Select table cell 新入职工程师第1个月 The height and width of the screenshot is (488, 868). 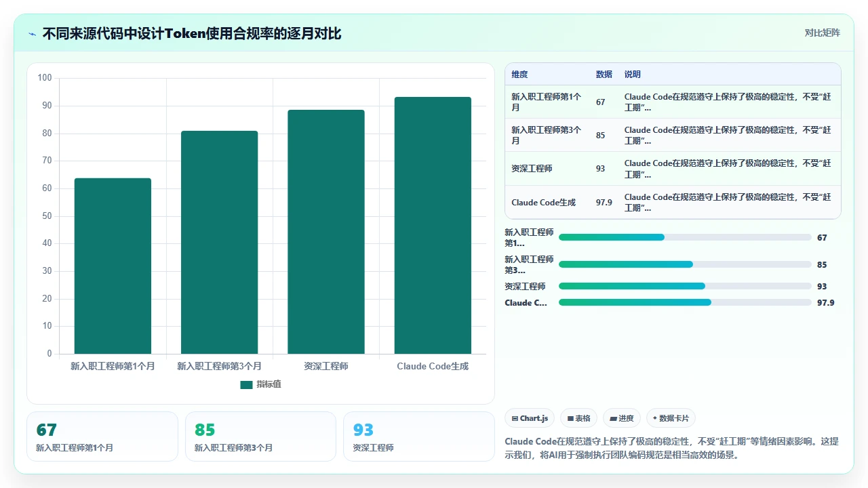point(547,102)
